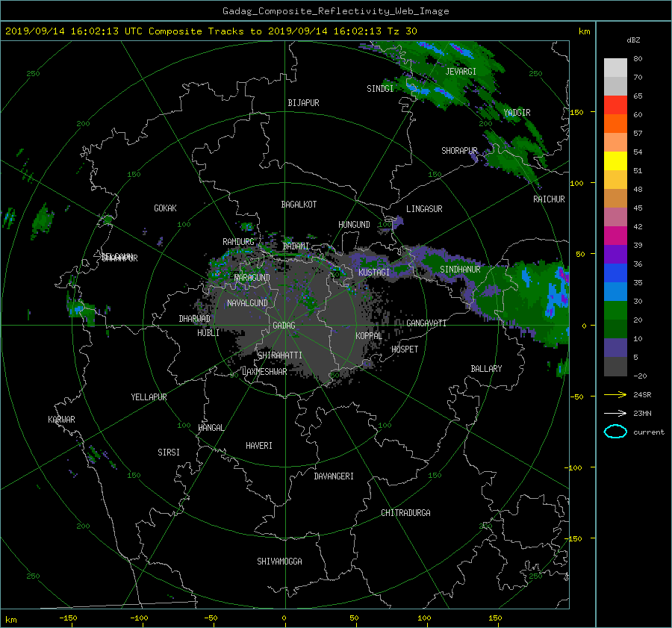Click the yellow 51-54 dBZ legend swatch

point(615,161)
